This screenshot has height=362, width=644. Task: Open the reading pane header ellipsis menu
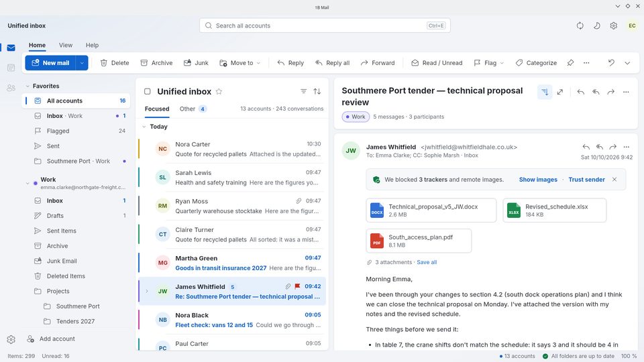[626, 92]
